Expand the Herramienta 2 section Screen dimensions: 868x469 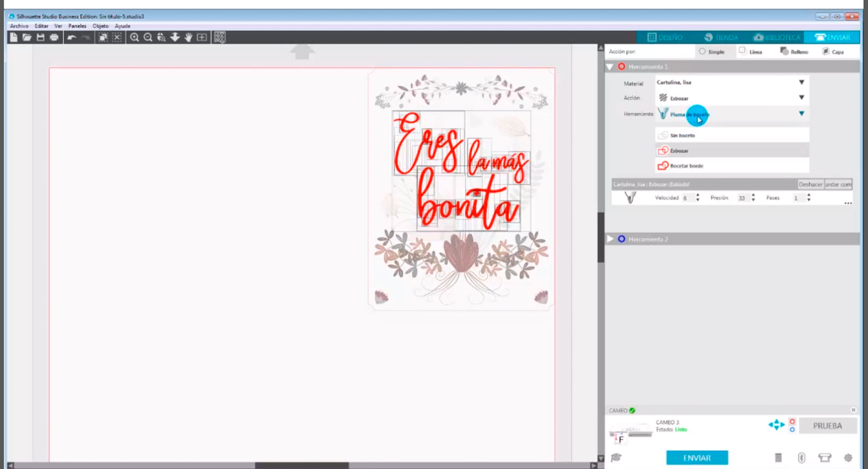coord(610,239)
